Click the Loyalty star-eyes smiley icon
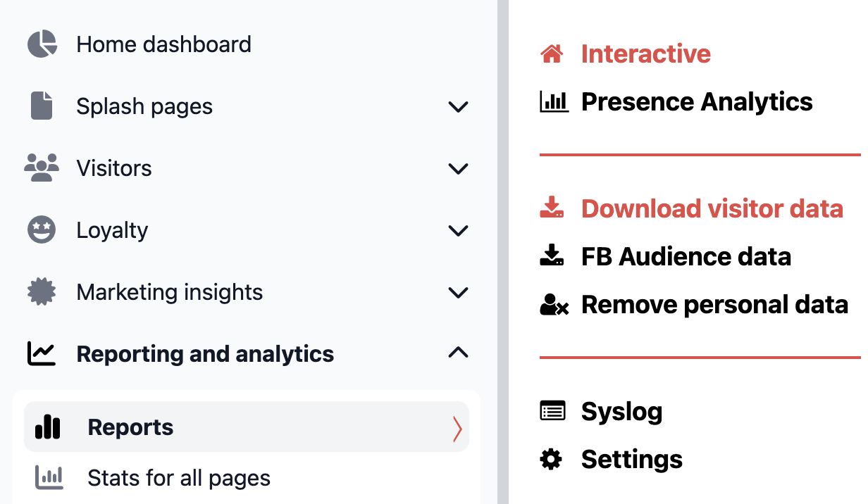 42,230
